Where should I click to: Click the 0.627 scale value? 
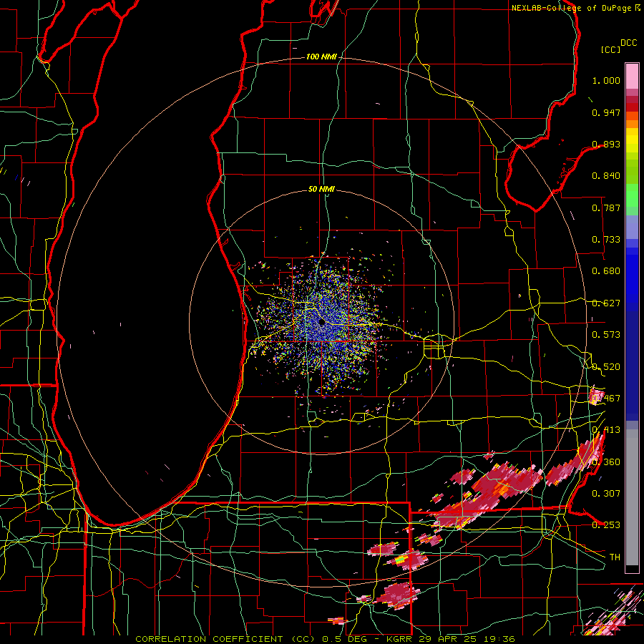pos(606,303)
